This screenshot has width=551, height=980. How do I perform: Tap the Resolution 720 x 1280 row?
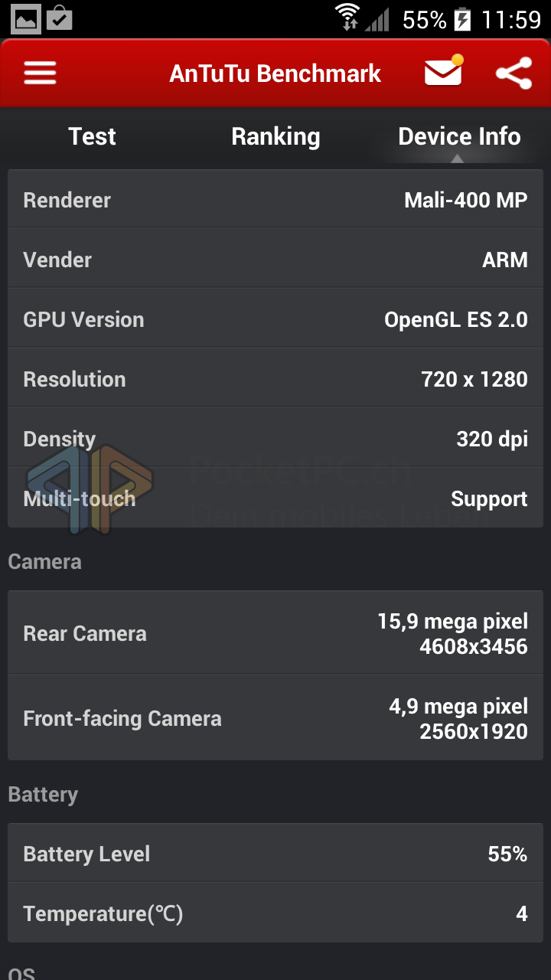point(275,379)
